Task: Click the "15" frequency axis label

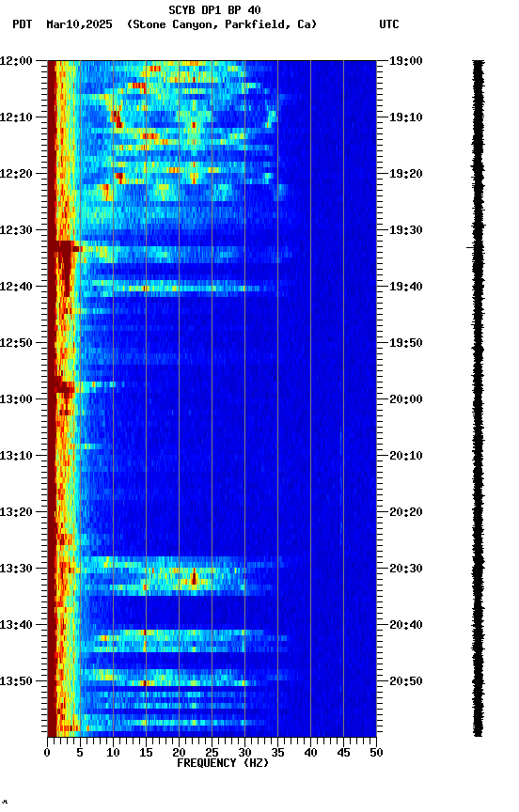Action: 146,753
